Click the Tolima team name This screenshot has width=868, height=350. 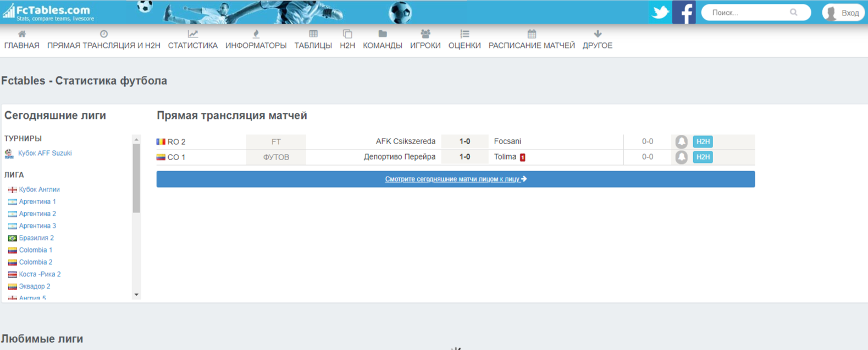505,157
